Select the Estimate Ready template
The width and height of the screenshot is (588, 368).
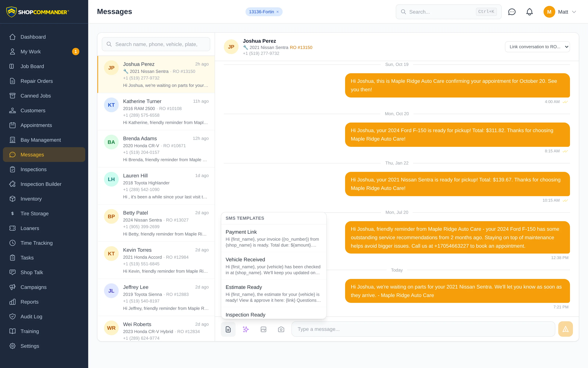tap(274, 293)
